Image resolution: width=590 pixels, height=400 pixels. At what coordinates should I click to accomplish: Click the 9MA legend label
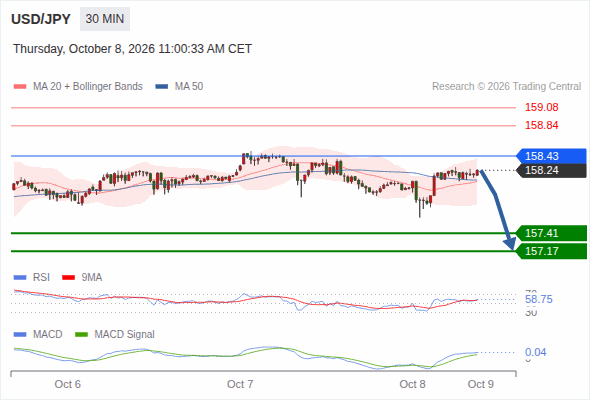click(x=92, y=278)
